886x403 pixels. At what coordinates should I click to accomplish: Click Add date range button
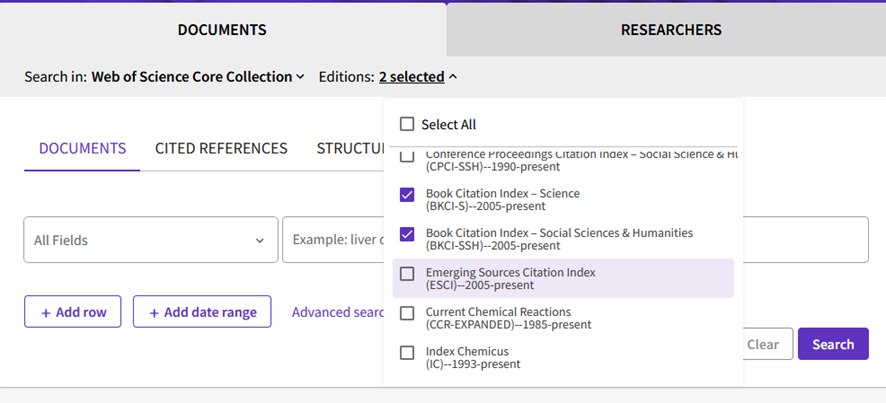coord(202,312)
